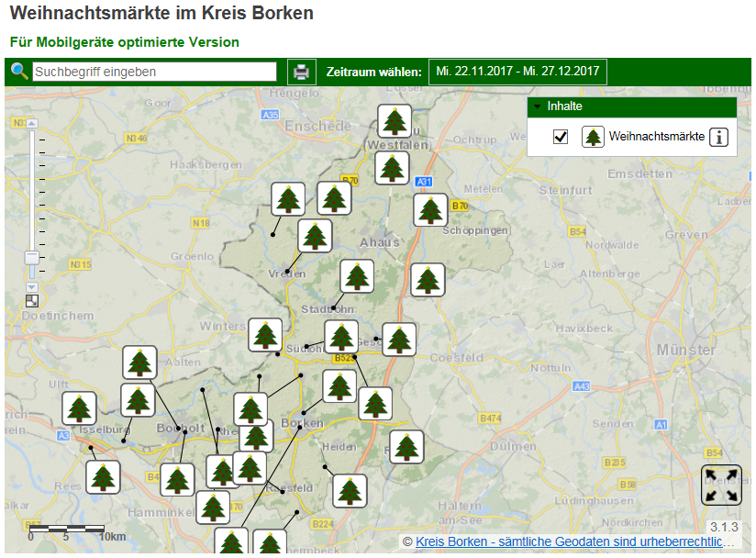Click the overview map toggle icon
Image resolution: width=756 pixels, height=558 pixels.
tap(32, 300)
